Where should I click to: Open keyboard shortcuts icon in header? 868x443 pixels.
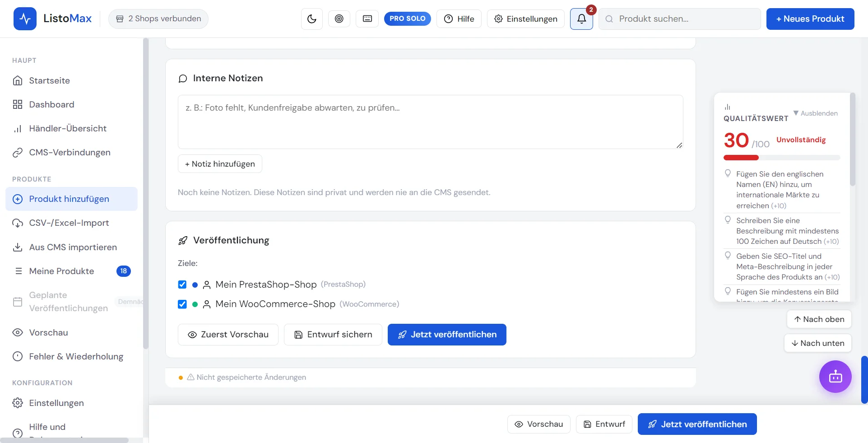[367, 19]
